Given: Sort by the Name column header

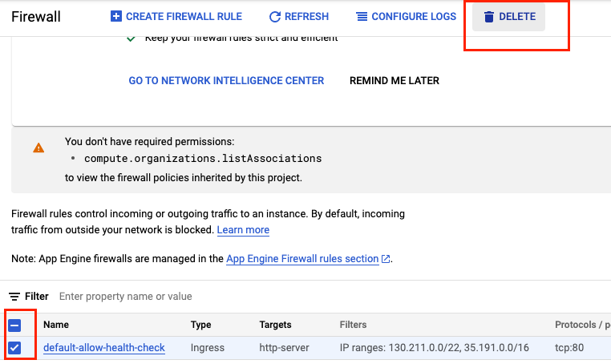Looking at the screenshot, I should (55, 325).
